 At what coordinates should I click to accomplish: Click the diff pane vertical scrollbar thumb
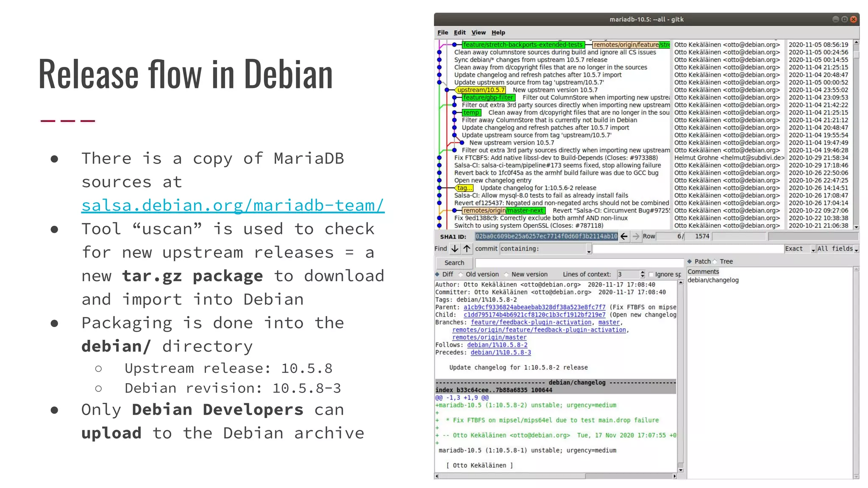click(681, 374)
